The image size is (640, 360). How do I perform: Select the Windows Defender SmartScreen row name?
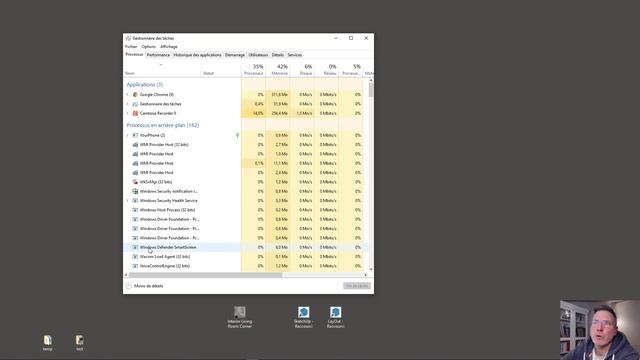[168, 247]
